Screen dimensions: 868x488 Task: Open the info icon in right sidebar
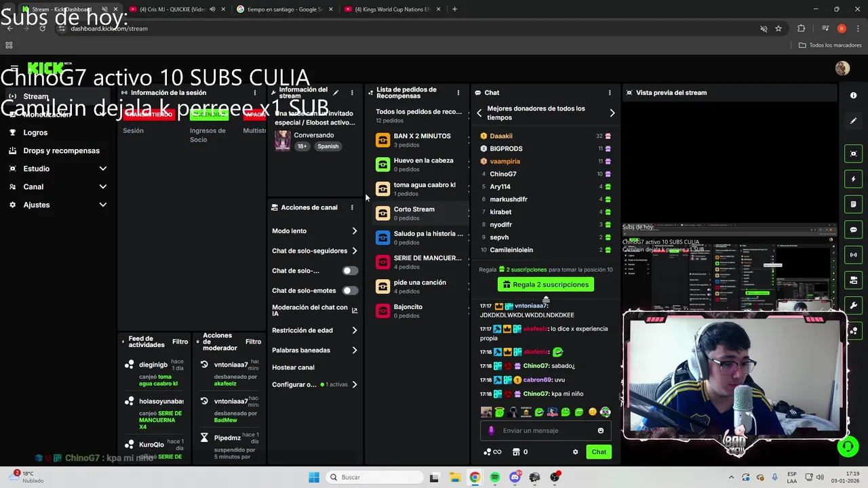(x=853, y=96)
